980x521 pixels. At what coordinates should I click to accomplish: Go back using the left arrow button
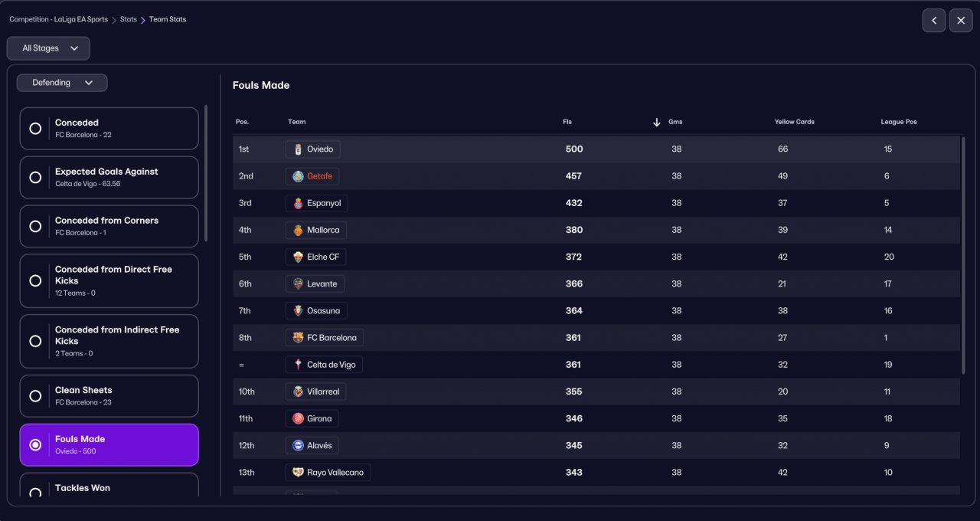[x=933, y=21]
